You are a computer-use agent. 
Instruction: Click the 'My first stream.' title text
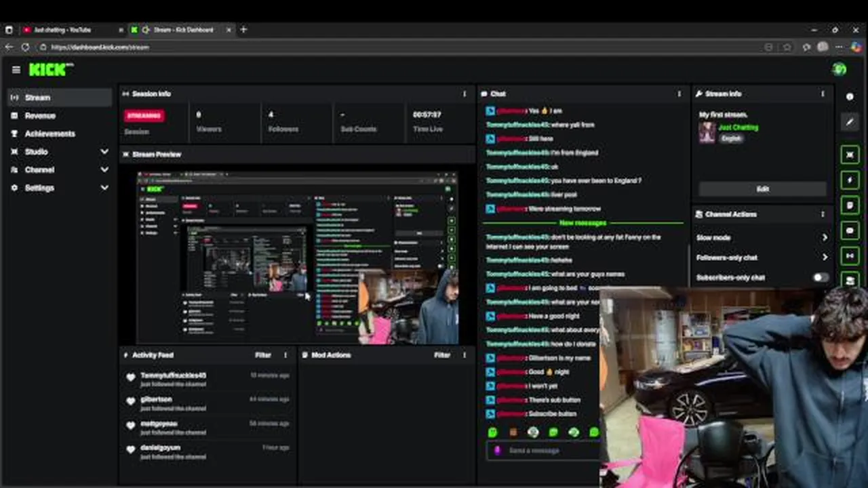click(x=723, y=115)
